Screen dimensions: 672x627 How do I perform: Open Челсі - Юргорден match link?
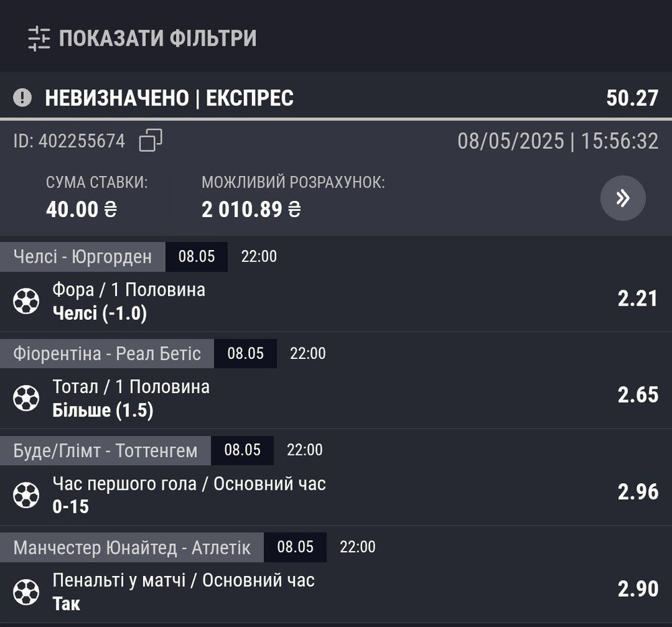[x=83, y=257]
